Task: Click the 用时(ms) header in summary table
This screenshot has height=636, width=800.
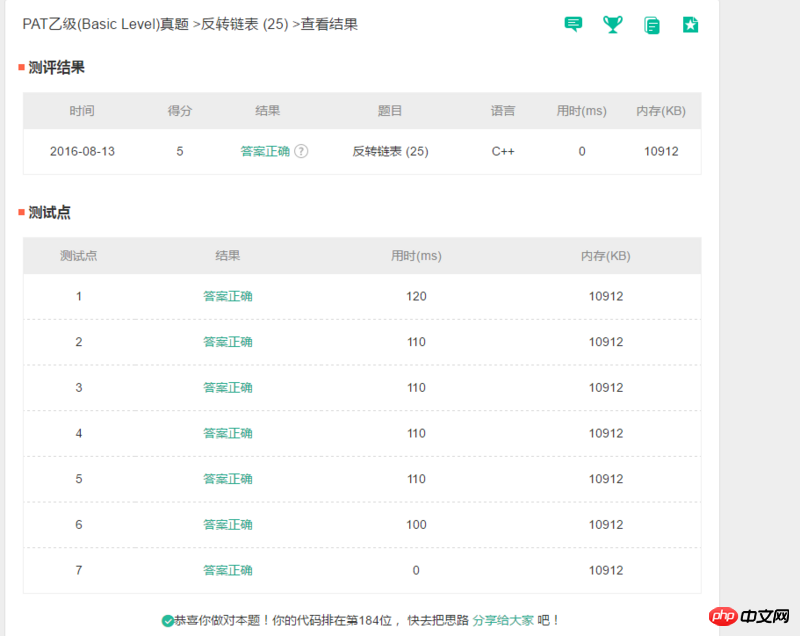Action: [581, 111]
